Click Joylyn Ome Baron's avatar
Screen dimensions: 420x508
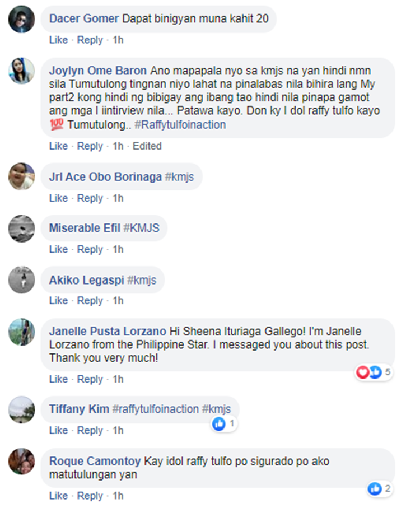coord(22,71)
